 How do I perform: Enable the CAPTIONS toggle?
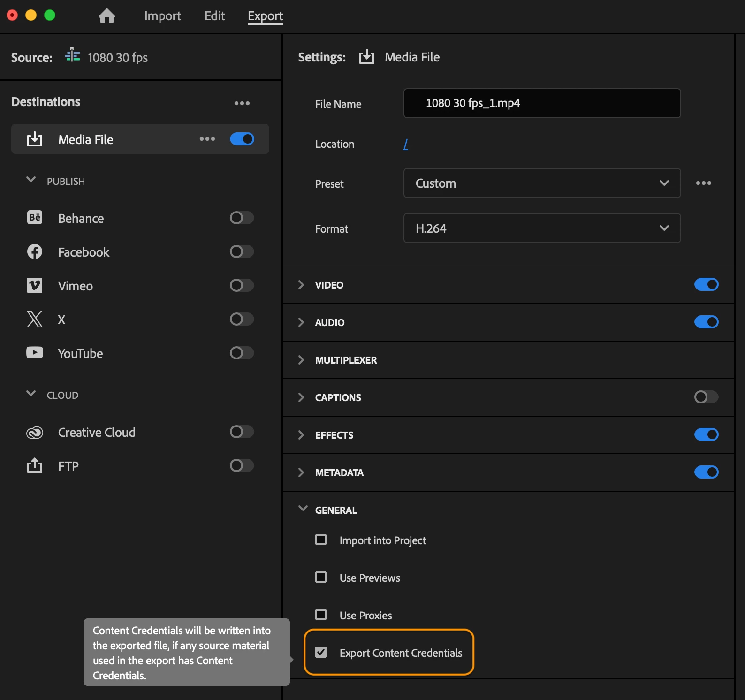pos(707,397)
